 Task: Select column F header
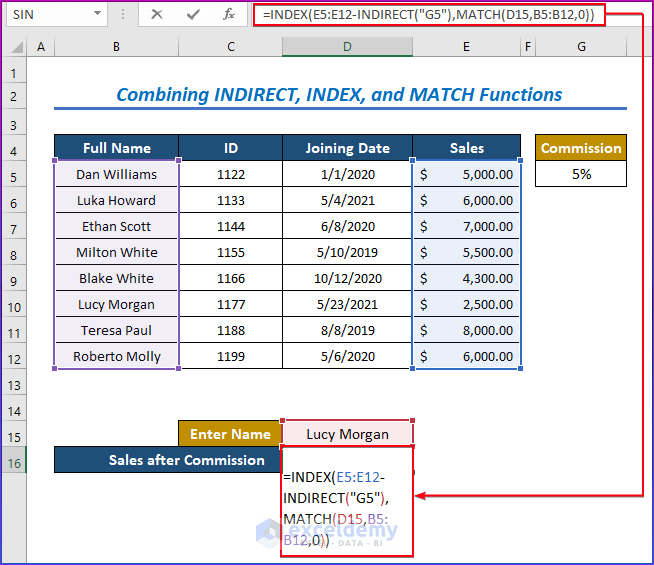pos(528,47)
